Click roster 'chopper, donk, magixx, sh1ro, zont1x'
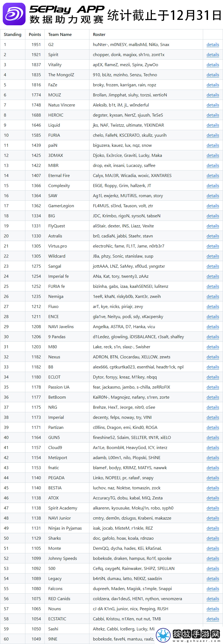The height and width of the screenshot is (644, 223). 129,55
